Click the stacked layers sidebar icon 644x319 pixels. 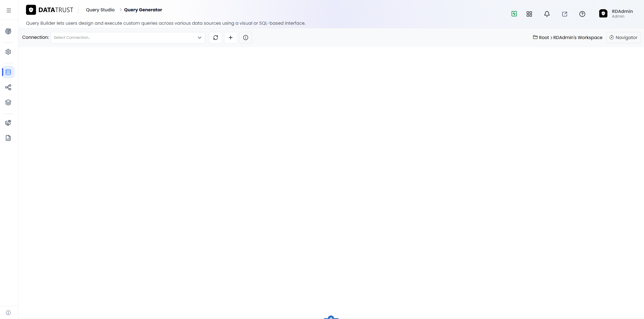(x=8, y=102)
